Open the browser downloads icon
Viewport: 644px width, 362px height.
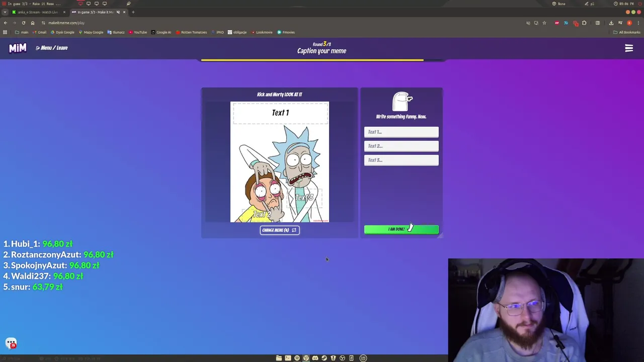[x=611, y=23]
